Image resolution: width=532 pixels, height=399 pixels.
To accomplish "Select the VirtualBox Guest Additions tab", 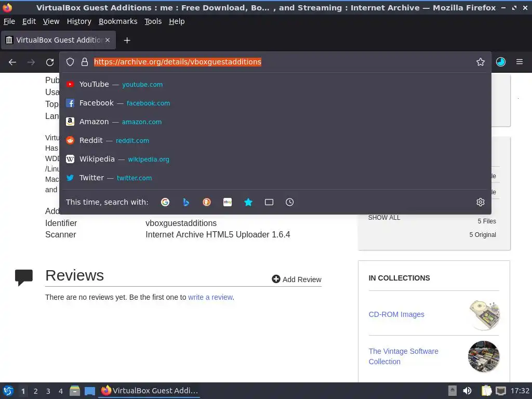I will (58, 40).
